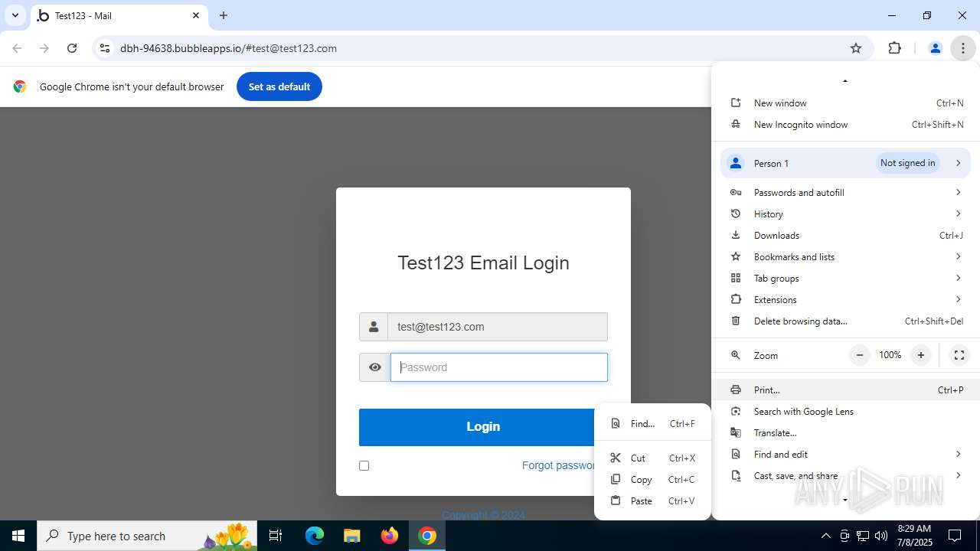This screenshot has height=551, width=980.
Task: Expand Extensions submenu
Action: (x=846, y=299)
